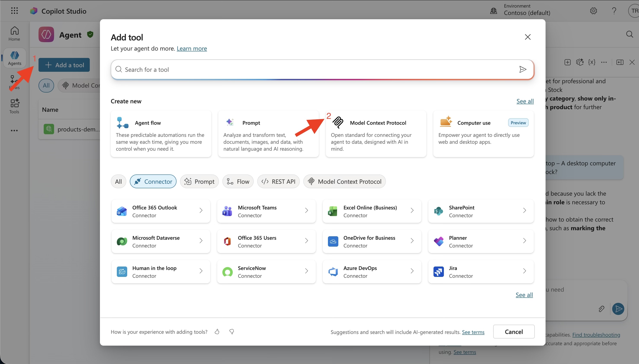
Task: Click the Cancel button
Action: tap(514, 332)
